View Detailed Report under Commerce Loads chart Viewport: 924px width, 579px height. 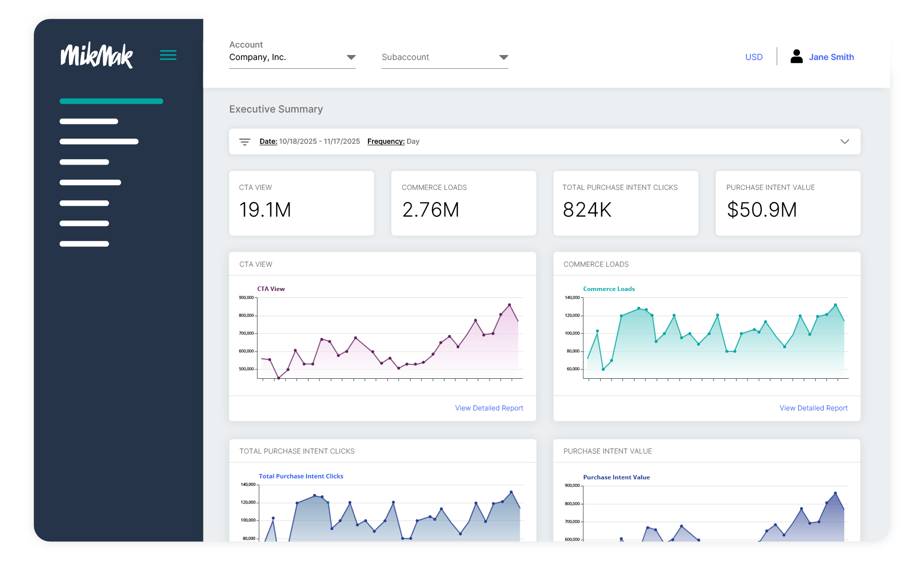(813, 408)
